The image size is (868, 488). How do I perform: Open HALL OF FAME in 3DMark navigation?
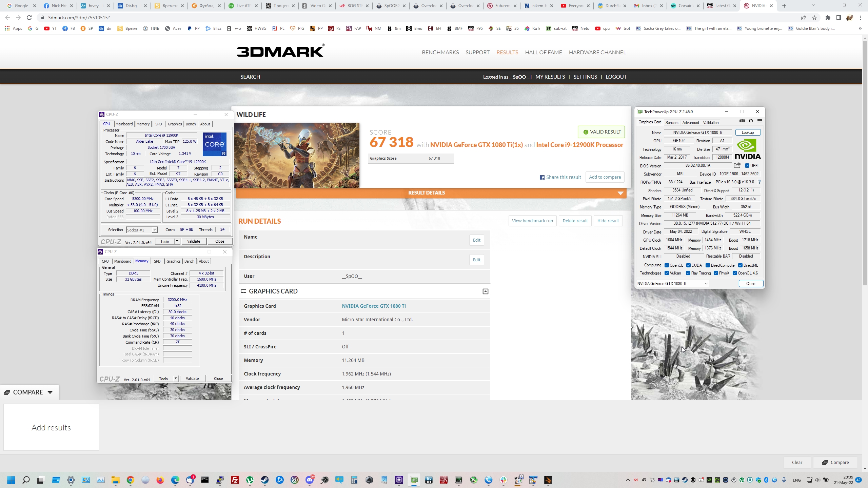[x=544, y=52]
